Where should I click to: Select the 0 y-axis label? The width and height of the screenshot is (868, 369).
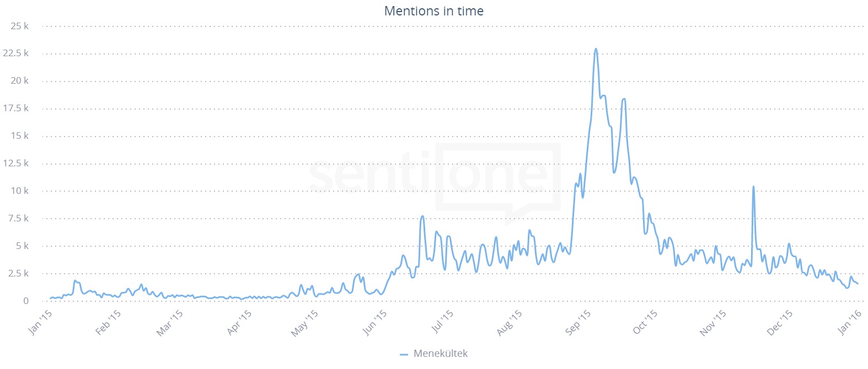(25, 301)
